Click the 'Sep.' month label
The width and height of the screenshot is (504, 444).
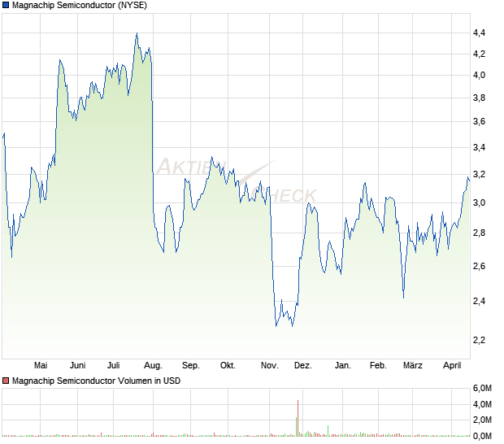click(191, 366)
